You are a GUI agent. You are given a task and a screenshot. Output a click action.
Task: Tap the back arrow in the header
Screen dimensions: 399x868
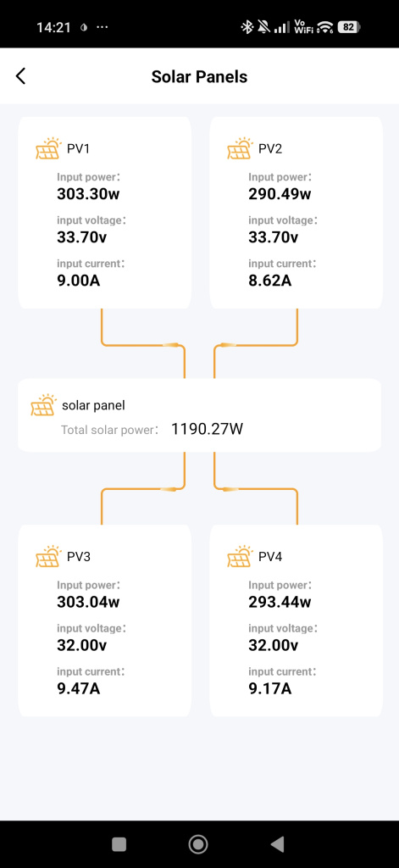pyautogui.click(x=20, y=76)
